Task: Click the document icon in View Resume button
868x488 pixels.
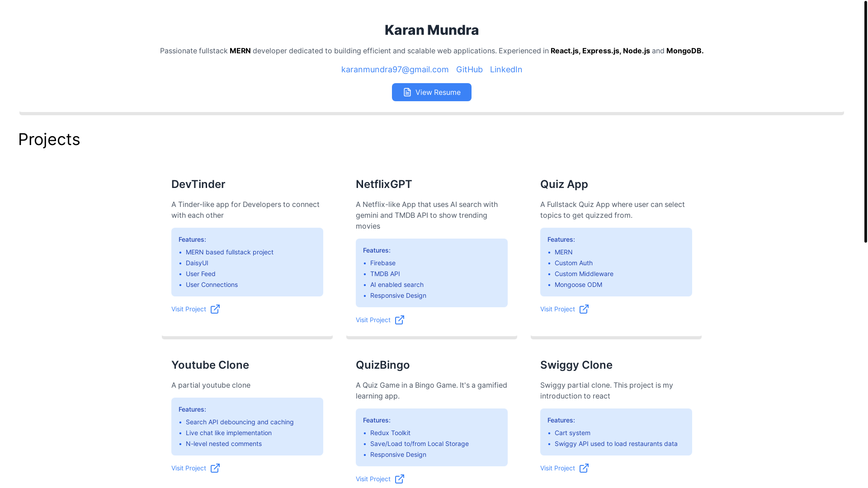Action: click(407, 92)
